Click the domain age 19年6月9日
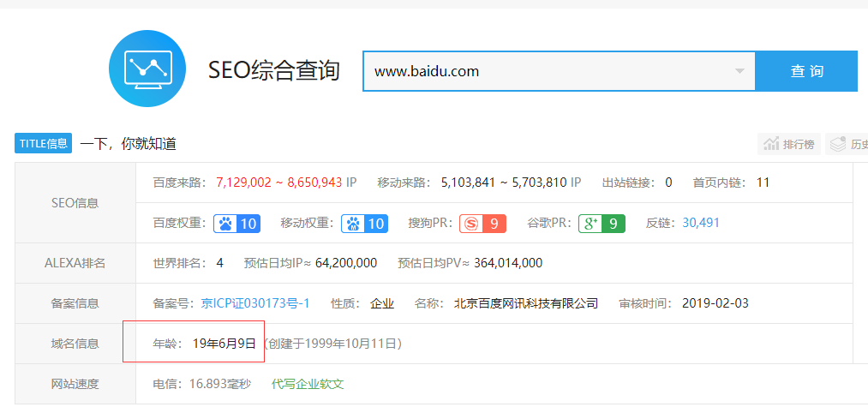The width and height of the screenshot is (868, 413). point(224,344)
